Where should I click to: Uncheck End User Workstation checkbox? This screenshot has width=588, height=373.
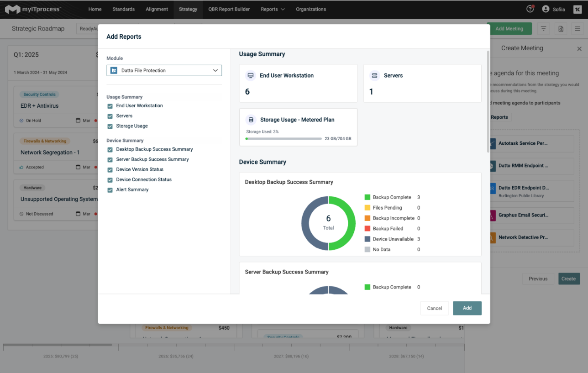tap(110, 106)
